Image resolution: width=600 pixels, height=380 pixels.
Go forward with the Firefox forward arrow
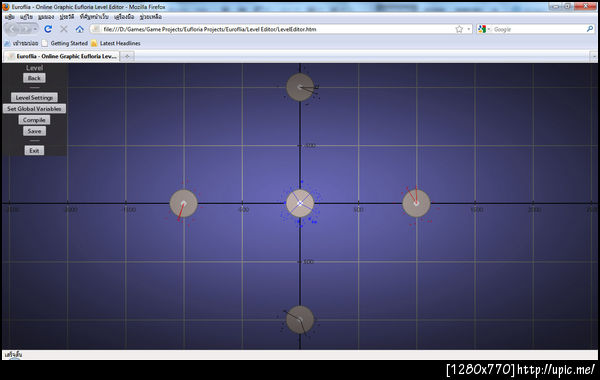[25, 29]
